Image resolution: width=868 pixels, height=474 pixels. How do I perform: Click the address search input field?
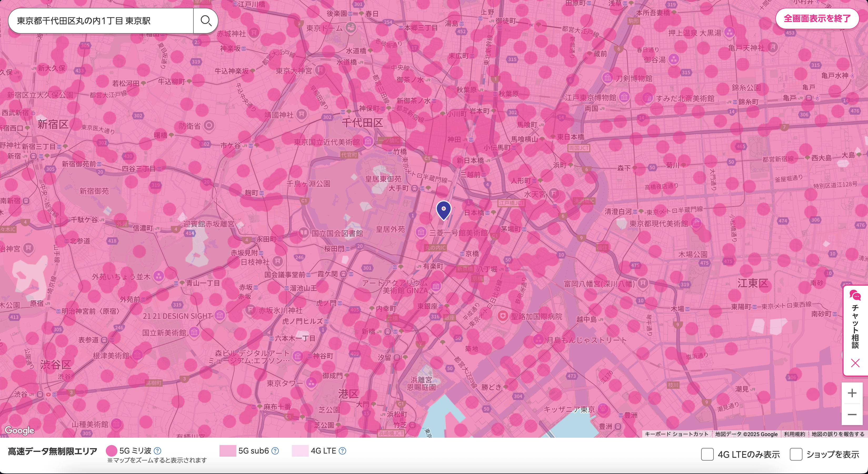point(101,21)
